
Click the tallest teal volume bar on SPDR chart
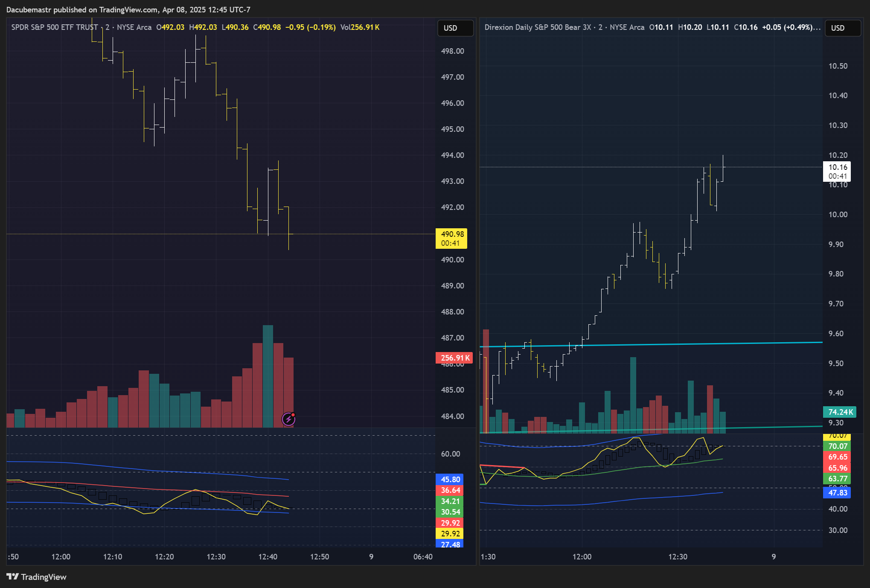(268, 376)
